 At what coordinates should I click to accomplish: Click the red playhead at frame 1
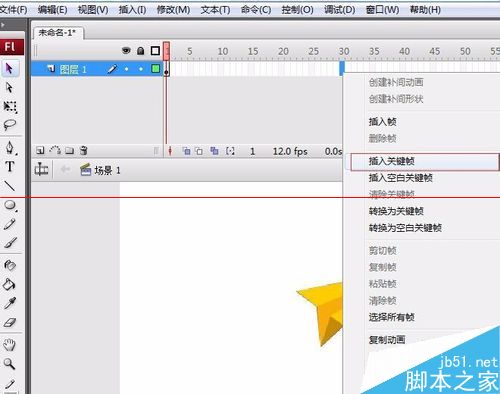coord(166,50)
